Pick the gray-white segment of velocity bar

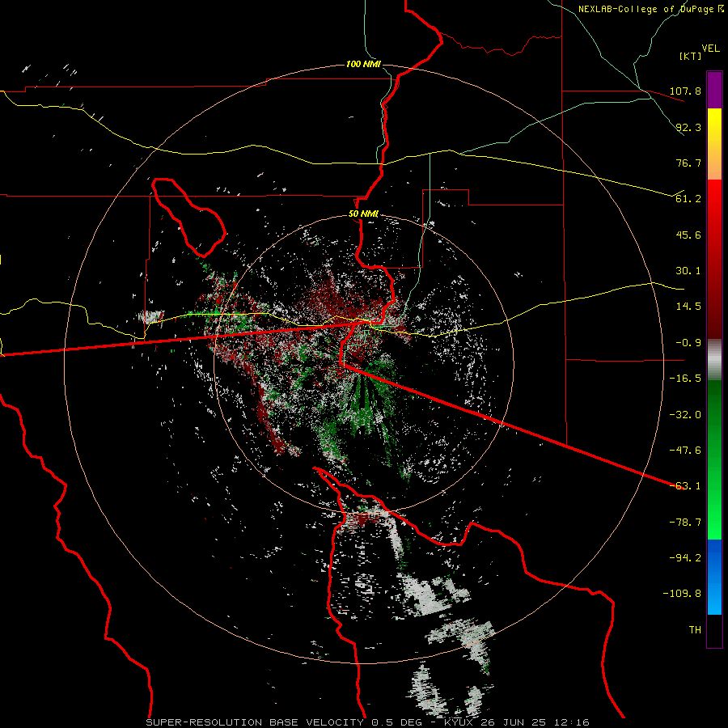[x=714, y=360]
